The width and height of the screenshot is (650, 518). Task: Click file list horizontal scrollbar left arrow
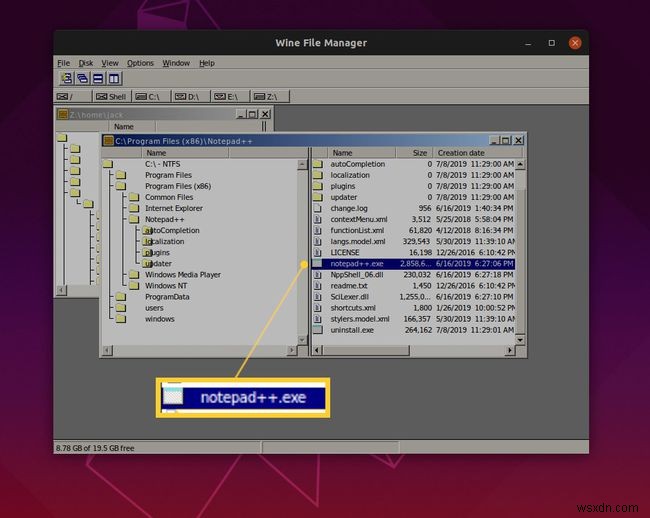[x=317, y=350]
